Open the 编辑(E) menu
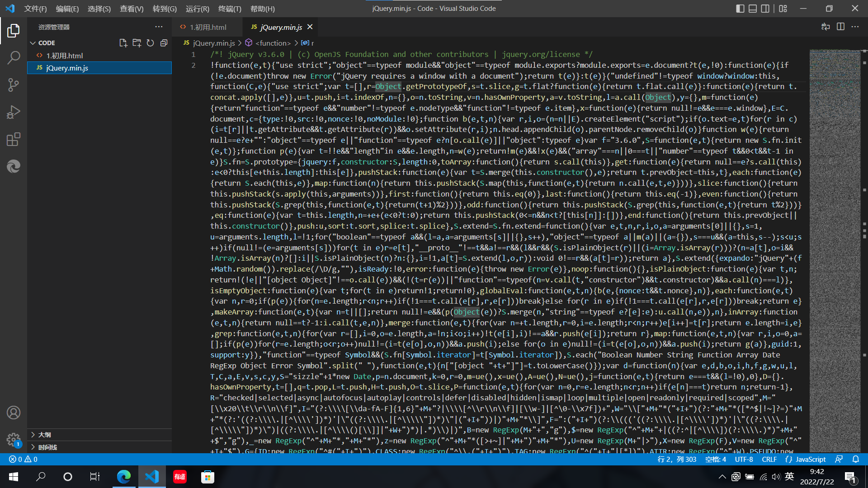Image resolution: width=868 pixels, height=488 pixels. click(67, 9)
